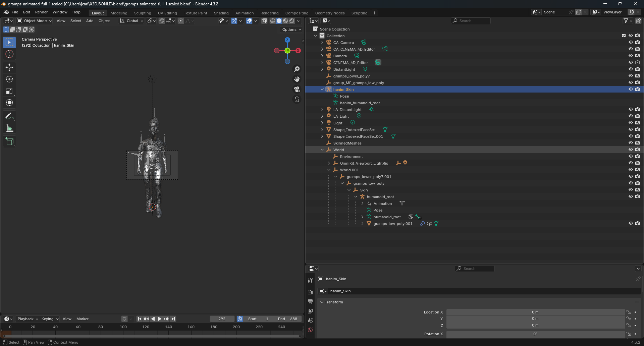The width and height of the screenshot is (644, 346).
Task: Select the 3D Cursor tool
Action: click(x=9, y=54)
